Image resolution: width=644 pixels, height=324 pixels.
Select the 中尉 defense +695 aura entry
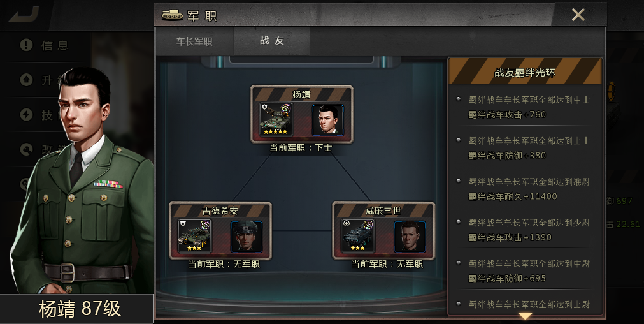click(x=525, y=270)
